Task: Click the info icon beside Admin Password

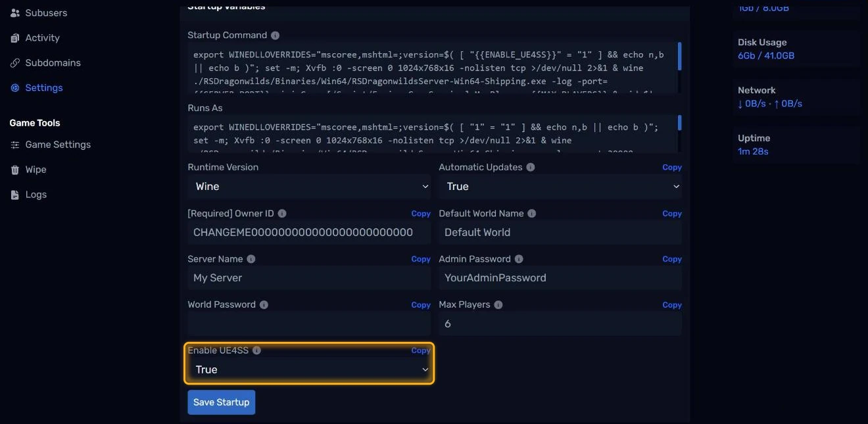Action: tap(519, 259)
